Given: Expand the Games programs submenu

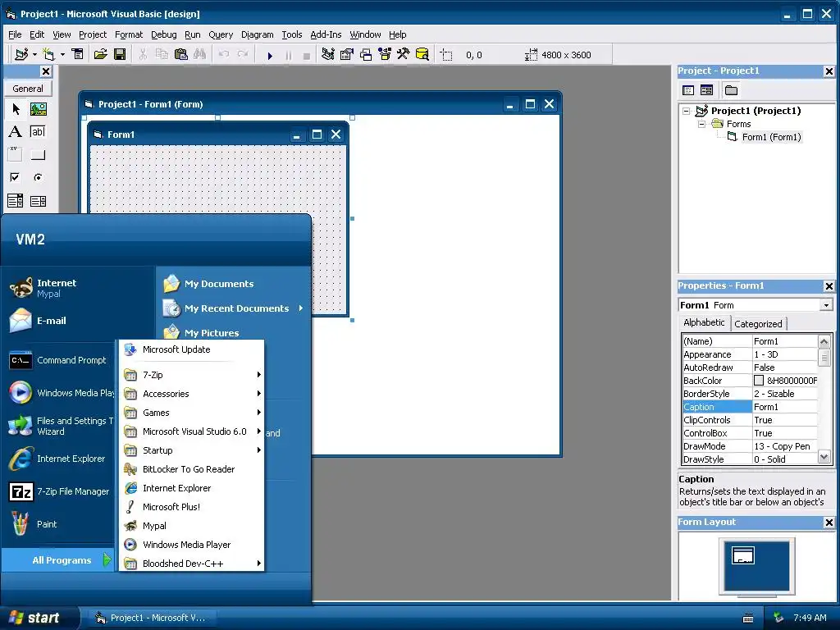Looking at the screenshot, I should coord(192,413).
